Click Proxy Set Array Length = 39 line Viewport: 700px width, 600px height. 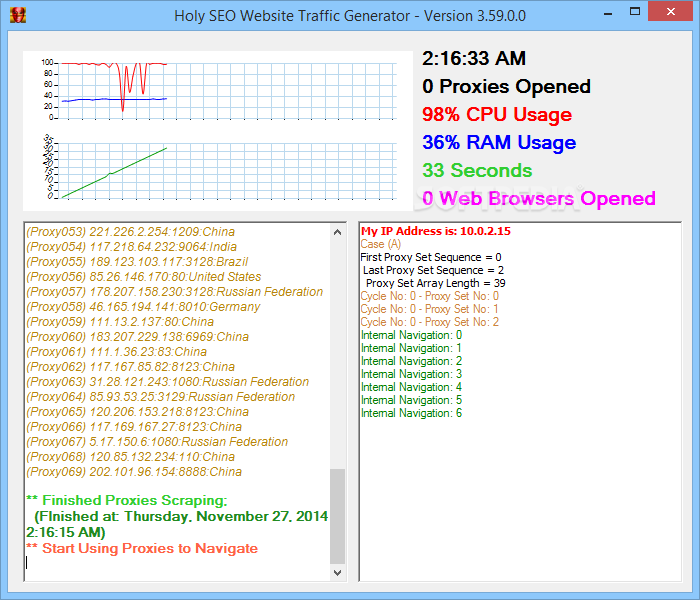pyautogui.click(x=436, y=283)
